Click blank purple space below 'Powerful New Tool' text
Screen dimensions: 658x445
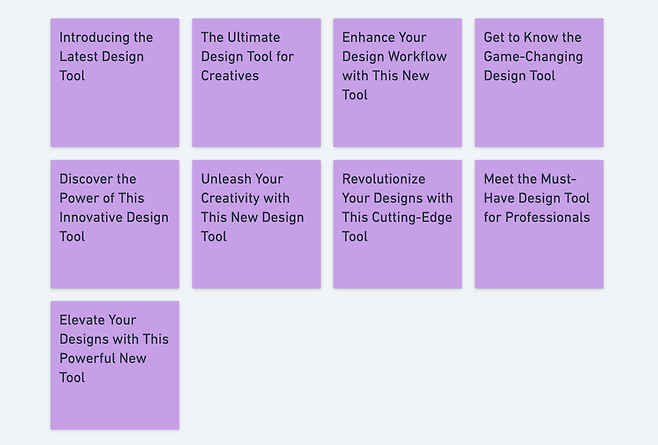[115, 408]
